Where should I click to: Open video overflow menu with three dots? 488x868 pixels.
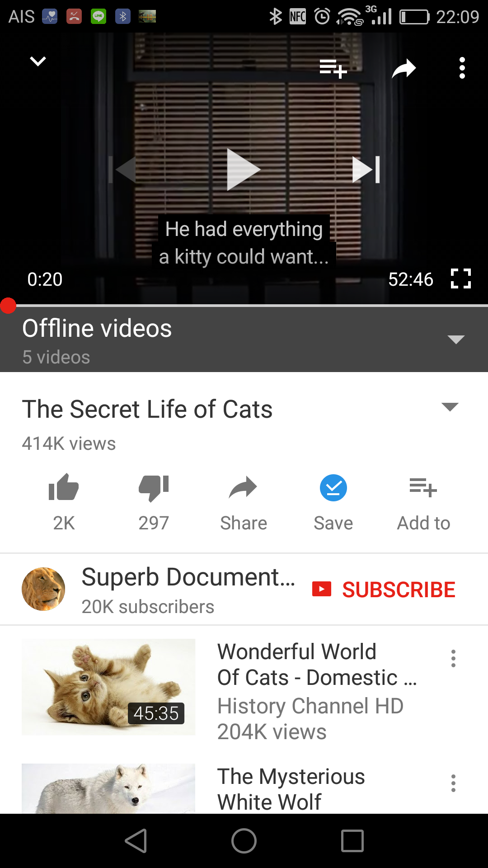[x=462, y=68]
